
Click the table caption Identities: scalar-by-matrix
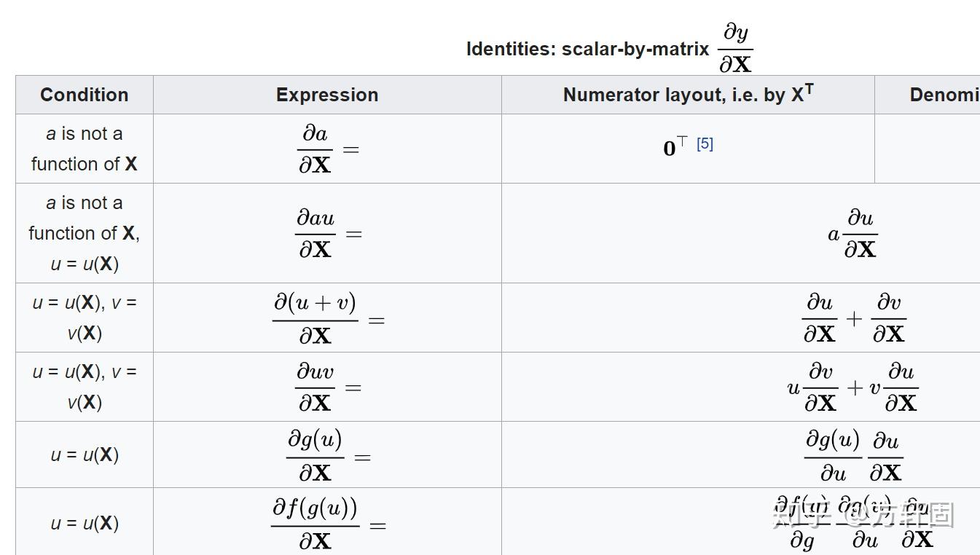tap(587, 49)
